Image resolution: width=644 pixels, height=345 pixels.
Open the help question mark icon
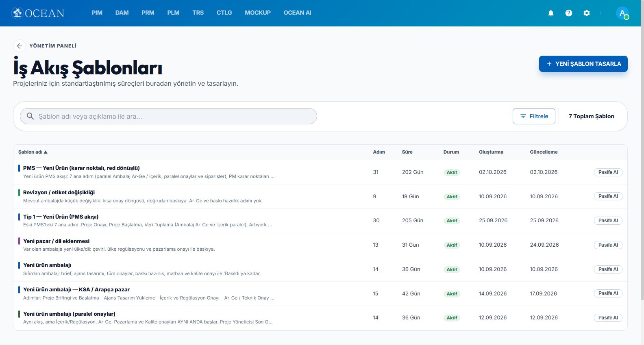click(569, 13)
